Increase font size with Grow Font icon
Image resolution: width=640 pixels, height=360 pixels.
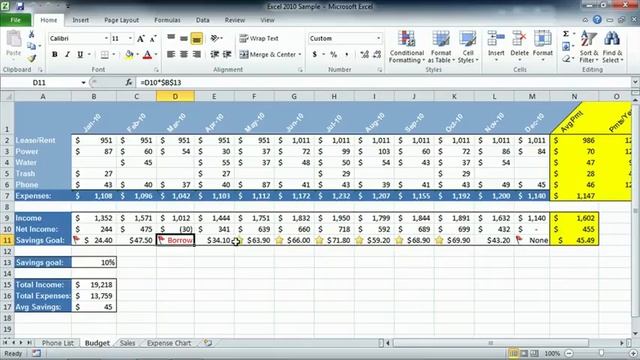click(140, 39)
